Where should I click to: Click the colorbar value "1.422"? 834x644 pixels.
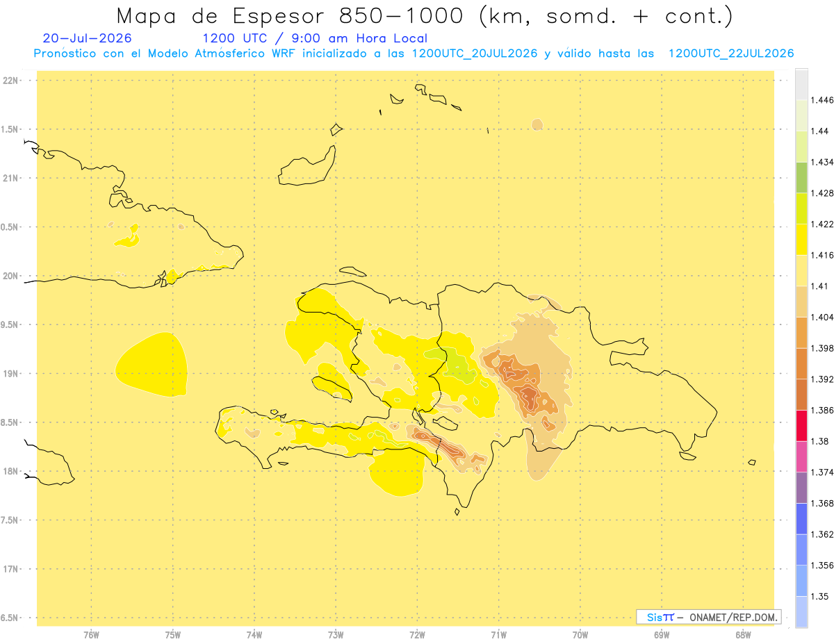point(821,224)
